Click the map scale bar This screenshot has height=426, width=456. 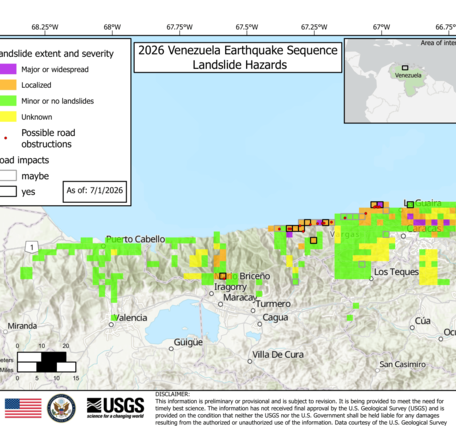pos(47,362)
